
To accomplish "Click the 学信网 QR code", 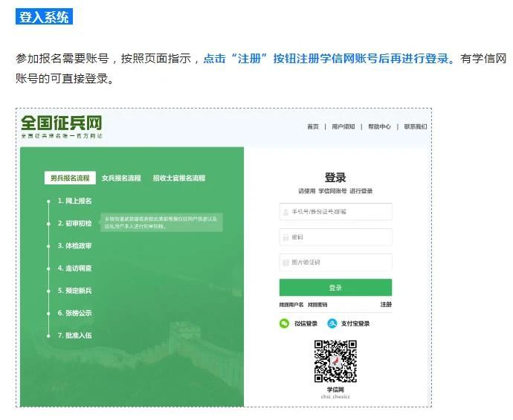I will coord(335,361).
